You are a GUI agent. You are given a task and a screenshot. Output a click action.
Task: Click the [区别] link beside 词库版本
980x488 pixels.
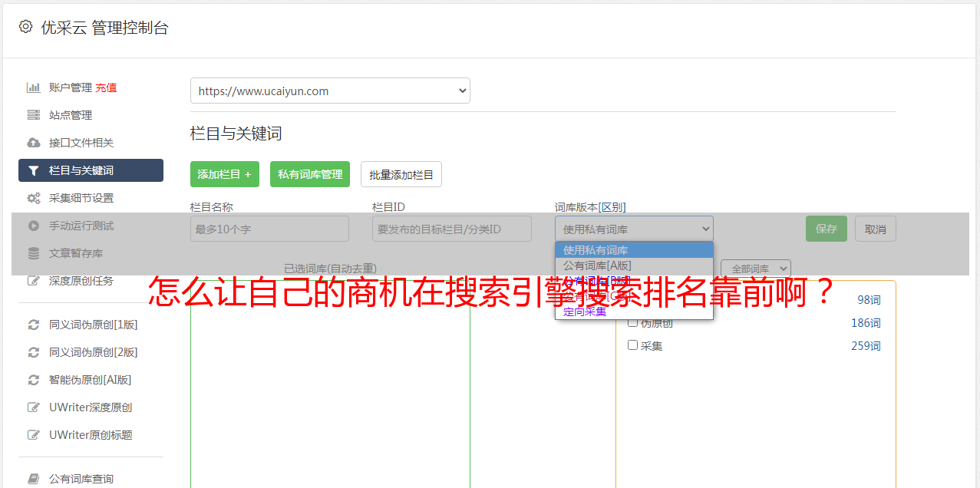tap(612, 207)
